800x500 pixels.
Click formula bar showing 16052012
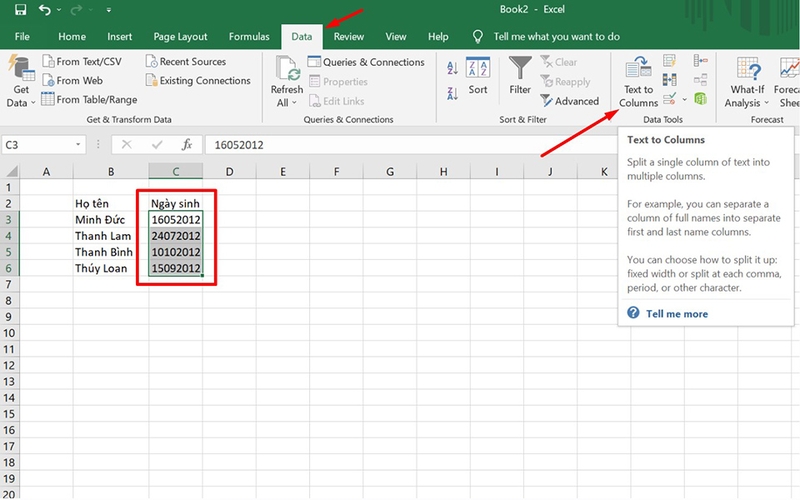411,145
